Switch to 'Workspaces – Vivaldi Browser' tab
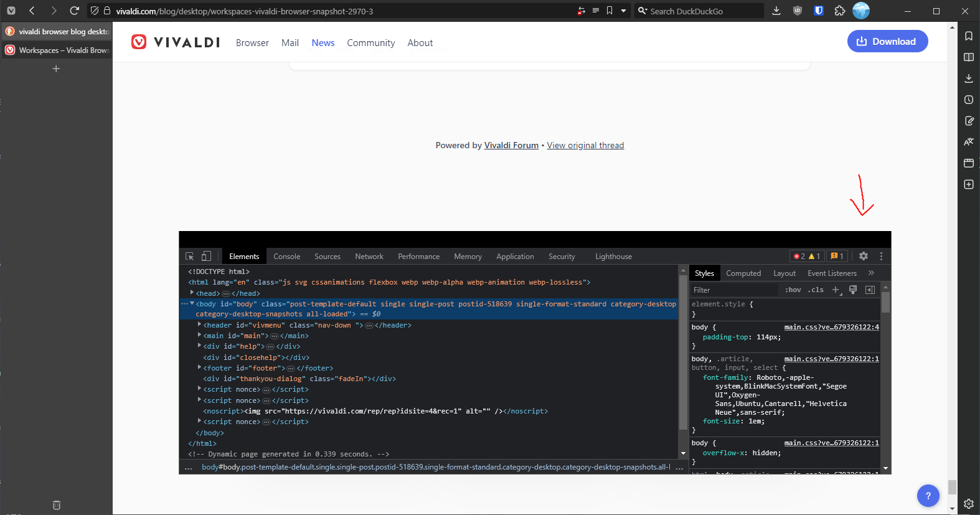 [x=57, y=50]
